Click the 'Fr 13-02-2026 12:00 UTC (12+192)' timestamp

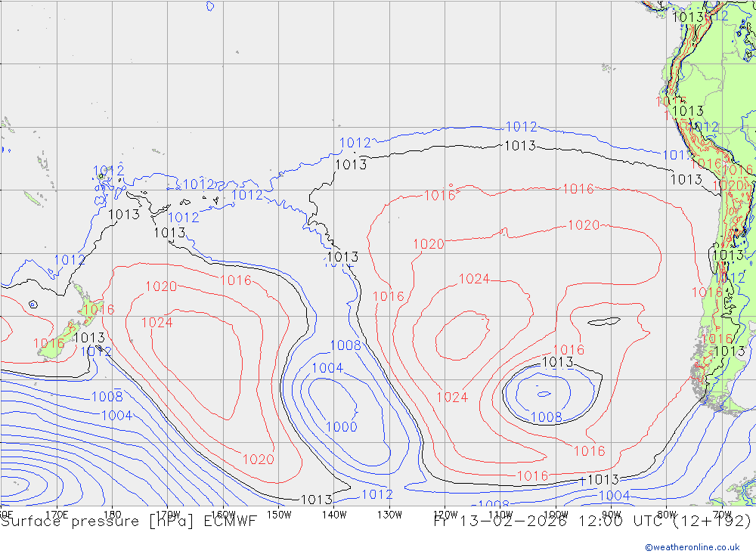[593, 522]
